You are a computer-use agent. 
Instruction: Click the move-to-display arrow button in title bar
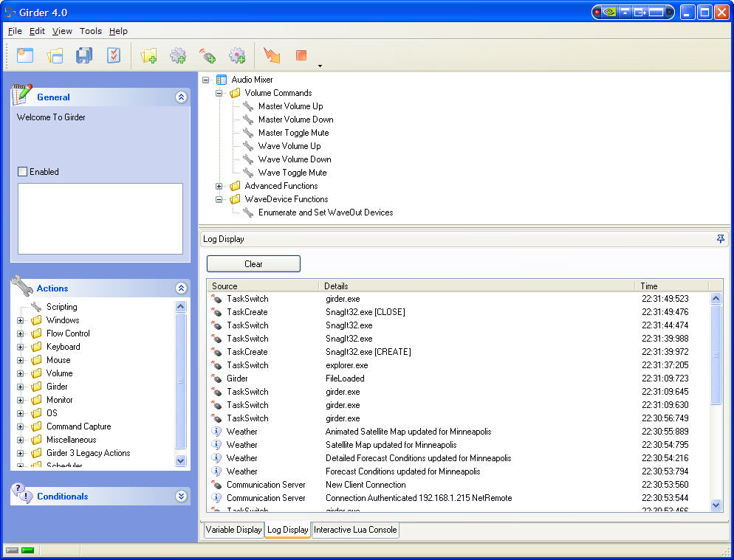[x=640, y=12]
